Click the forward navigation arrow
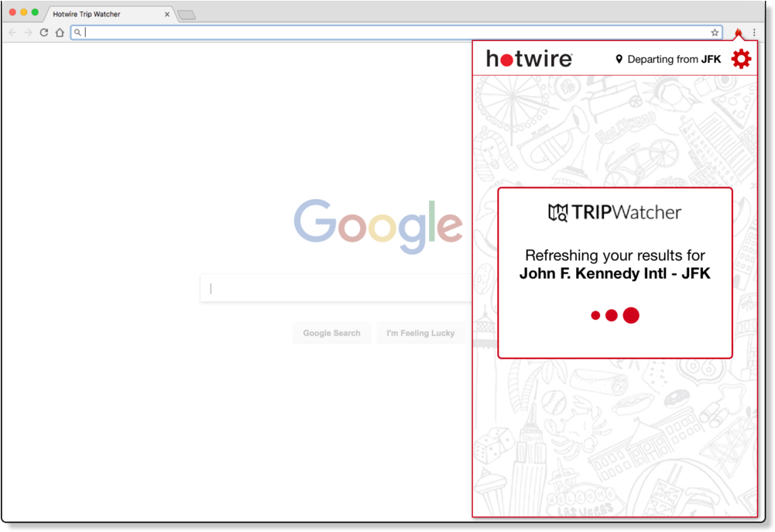775x532 pixels. tap(28, 33)
